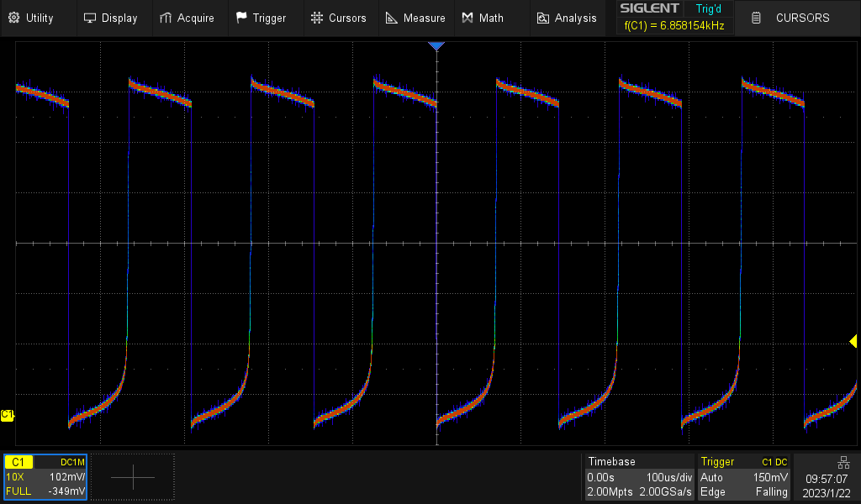This screenshot has width=861, height=504.
Task: Click the Measure ruler icon
Action: 392,18
